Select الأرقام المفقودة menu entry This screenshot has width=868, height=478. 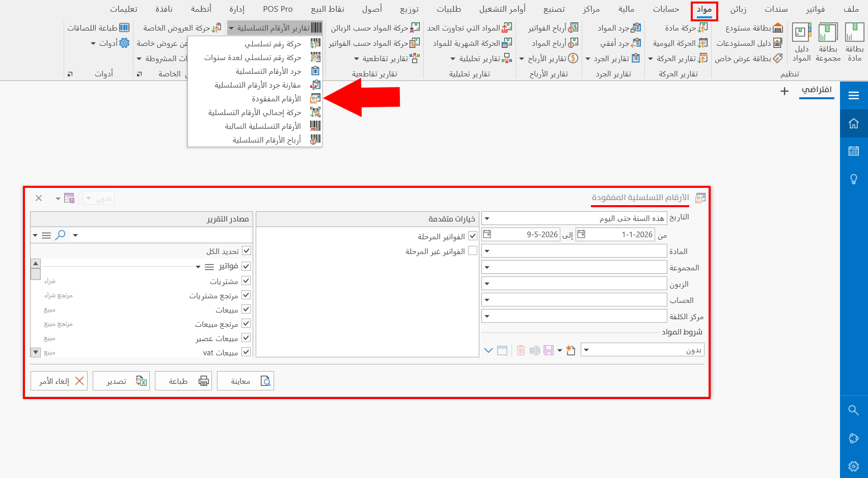tap(255, 99)
